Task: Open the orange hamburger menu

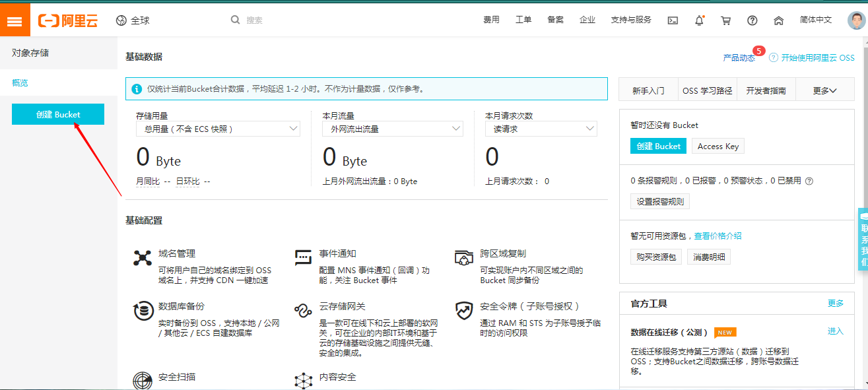Action: 15,20
